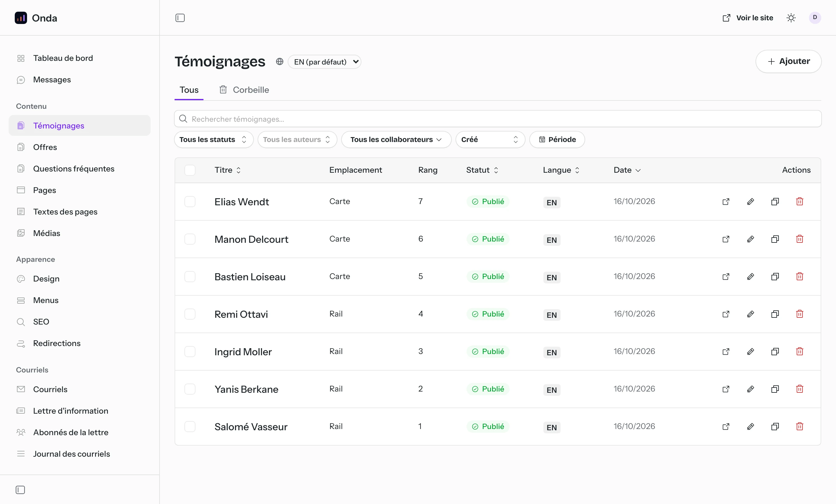Open the Tous les auteurs filter

[297, 140]
